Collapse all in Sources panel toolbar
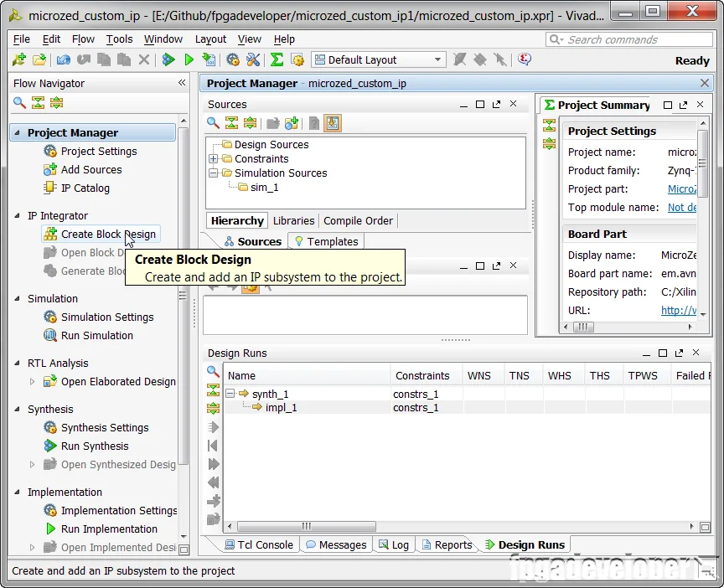This screenshot has height=588, width=724. point(231,123)
